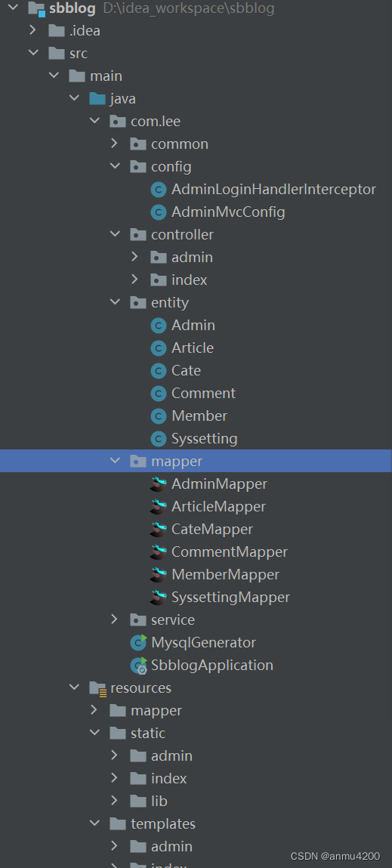
Task: Select the ArticleMapper entry
Action: [x=219, y=506]
